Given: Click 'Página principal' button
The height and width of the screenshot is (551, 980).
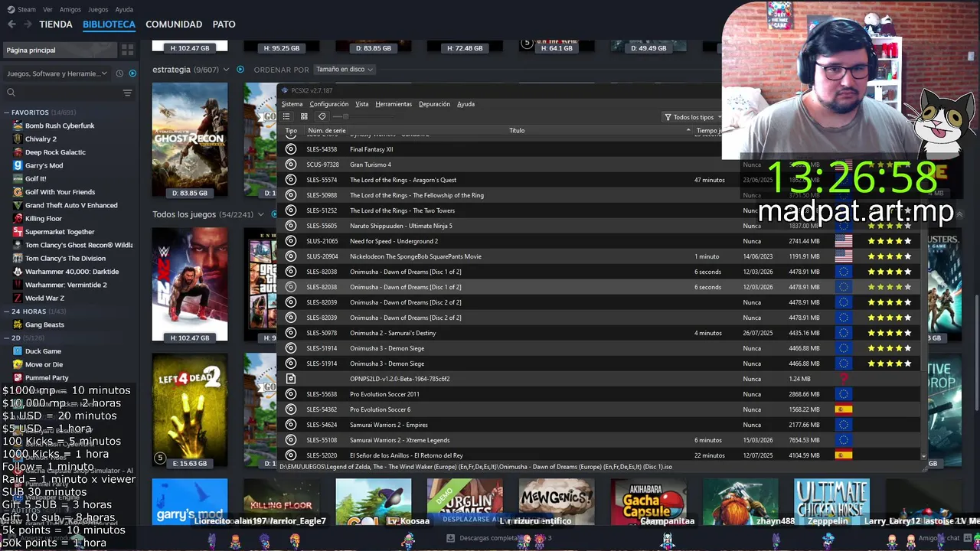Looking at the screenshot, I should (60, 50).
